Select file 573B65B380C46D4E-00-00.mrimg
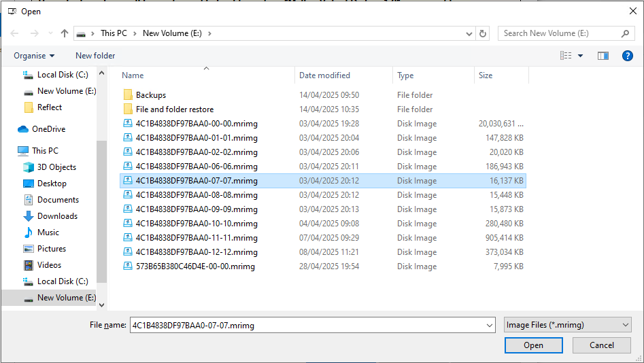644x363 pixels. (x=195, y=266)
